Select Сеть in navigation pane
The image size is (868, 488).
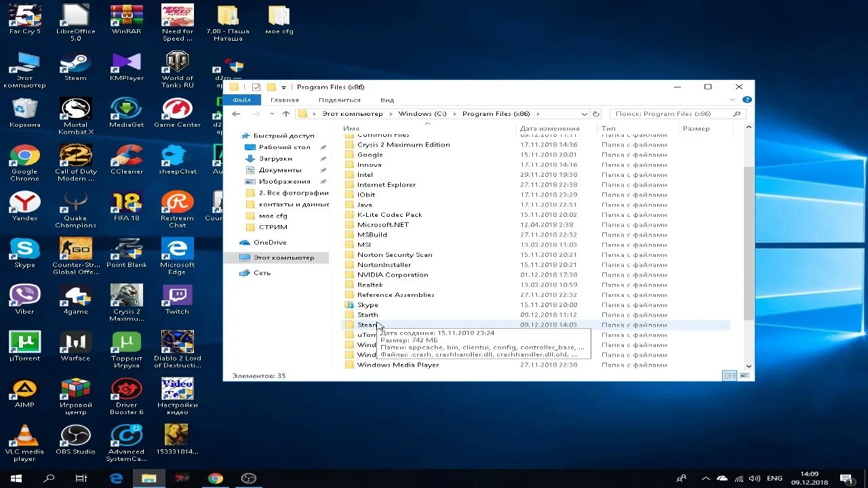click(262, 273)
